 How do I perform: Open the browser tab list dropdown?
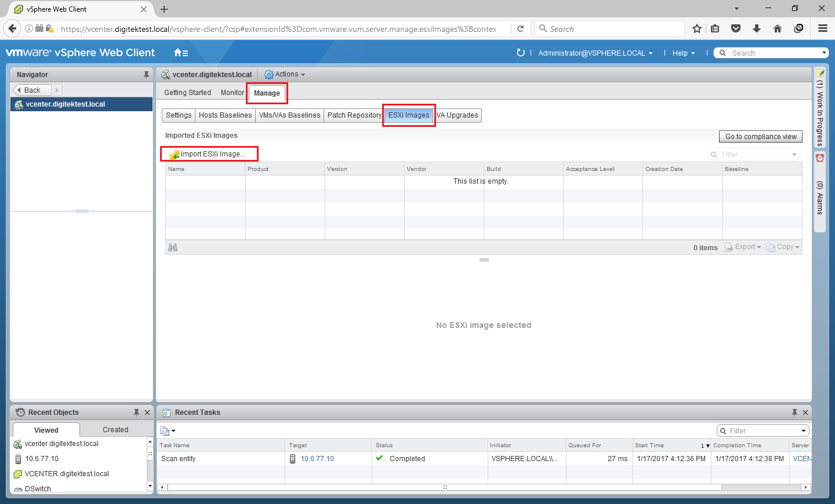pyautogui.click(x=736, y=9)
